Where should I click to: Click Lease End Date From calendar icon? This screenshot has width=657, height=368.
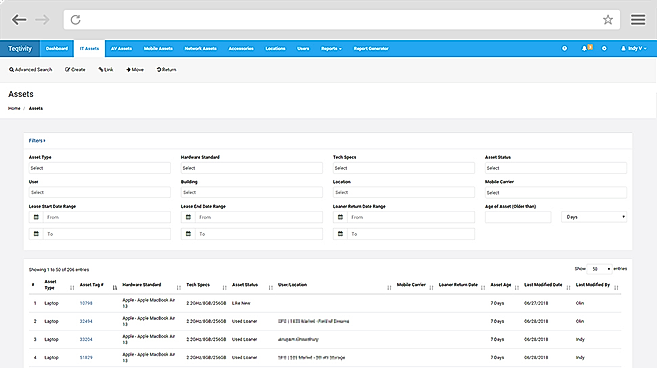(x=188, y=217)
